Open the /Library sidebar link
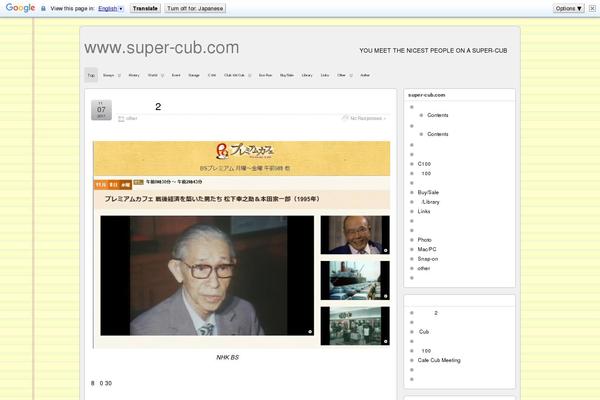Screen dimensions: 600x400 coord(430,202)
